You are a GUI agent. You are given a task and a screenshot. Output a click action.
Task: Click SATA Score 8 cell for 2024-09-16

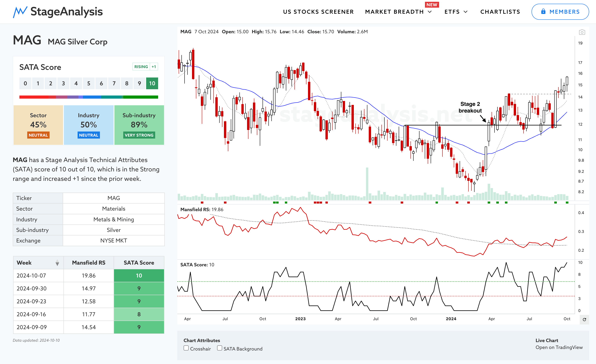click(x=139, y=314)
